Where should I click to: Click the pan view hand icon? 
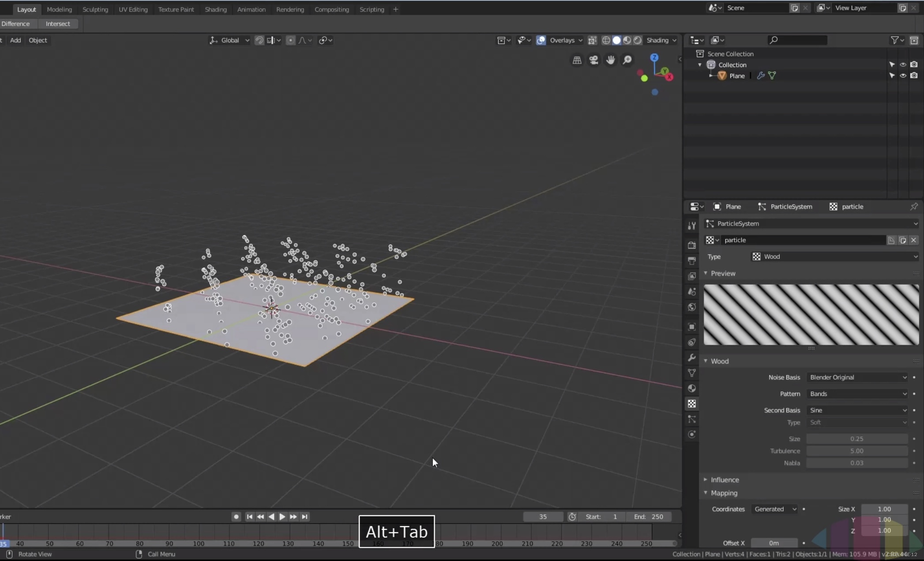tap(610, 60)
